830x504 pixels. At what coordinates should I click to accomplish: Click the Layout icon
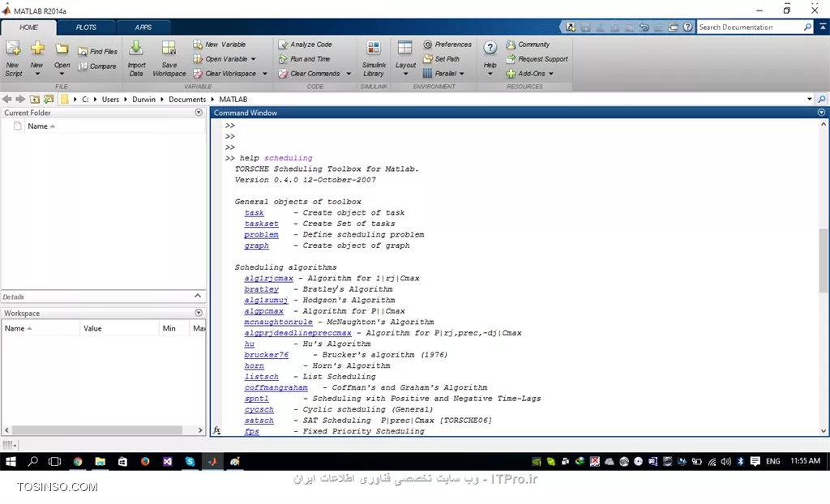(x=405, y=49)
